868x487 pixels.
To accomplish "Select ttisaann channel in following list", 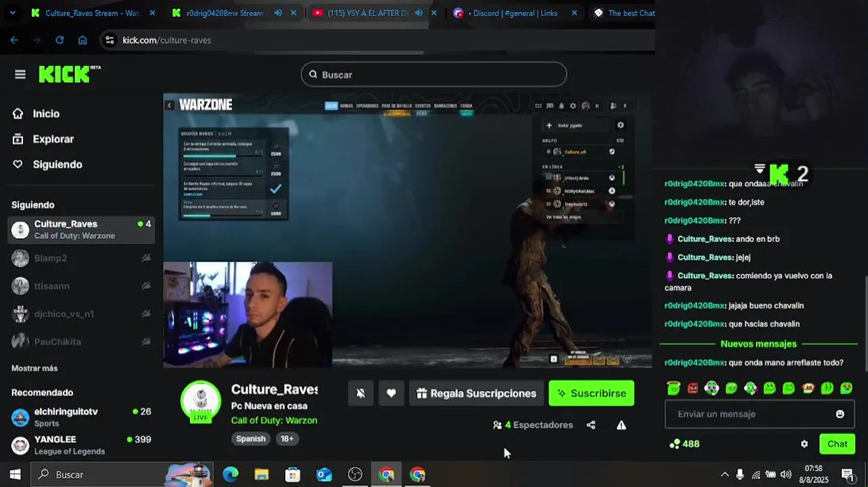I will 81,285.
